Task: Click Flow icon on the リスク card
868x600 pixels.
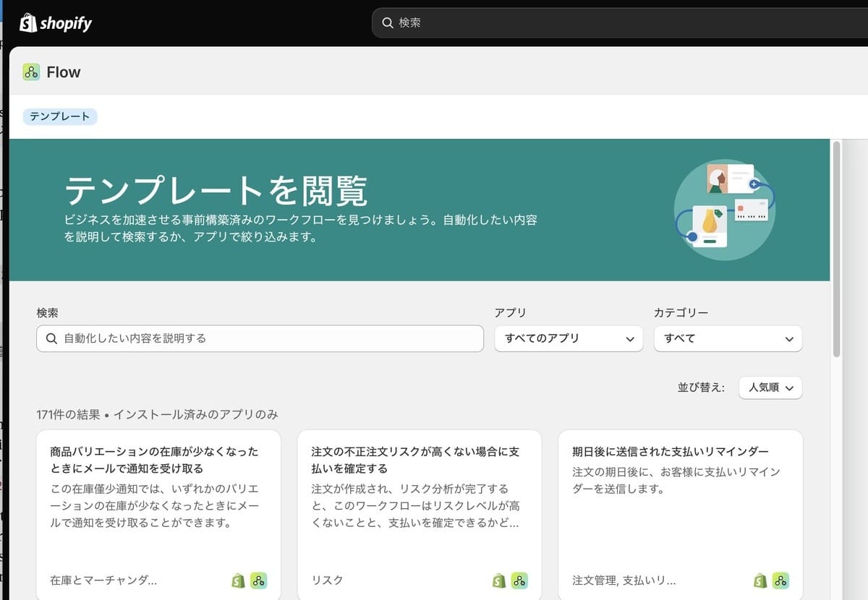Action: 519,580
